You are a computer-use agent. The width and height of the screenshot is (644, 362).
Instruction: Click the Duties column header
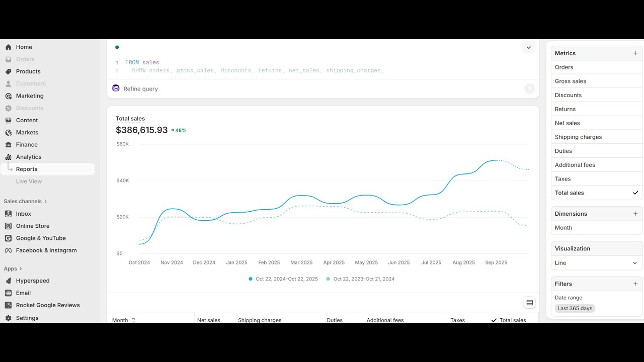pos(335,320)
